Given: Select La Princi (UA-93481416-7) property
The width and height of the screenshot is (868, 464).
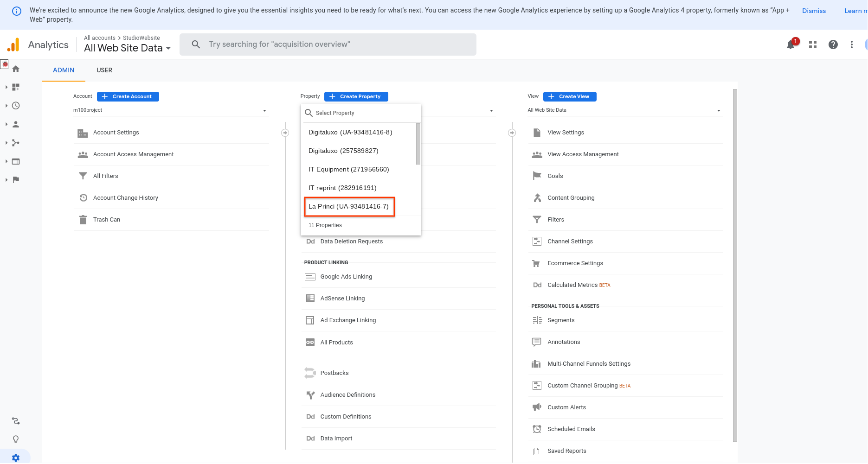Looking at the screenshot, I should (x=349, y=207).
